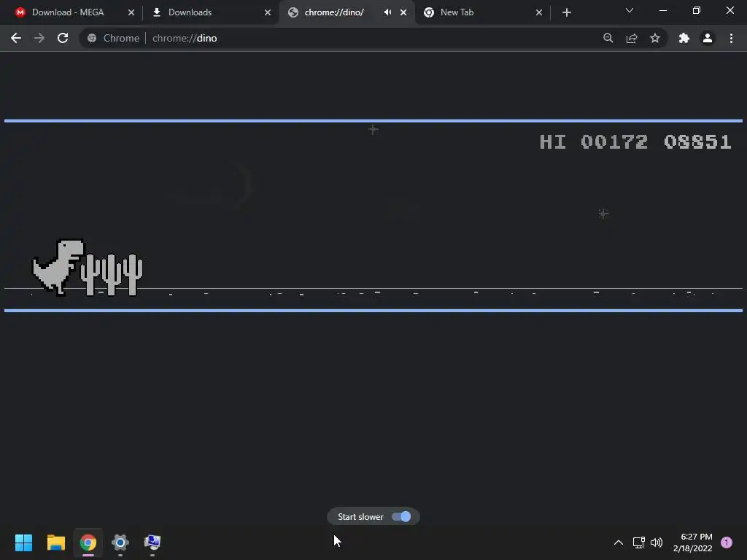Viewport: 747px width, 560px height.
Task: Go back using the browser back arrow
Action: pyautogui.click(x=16, y=38)
